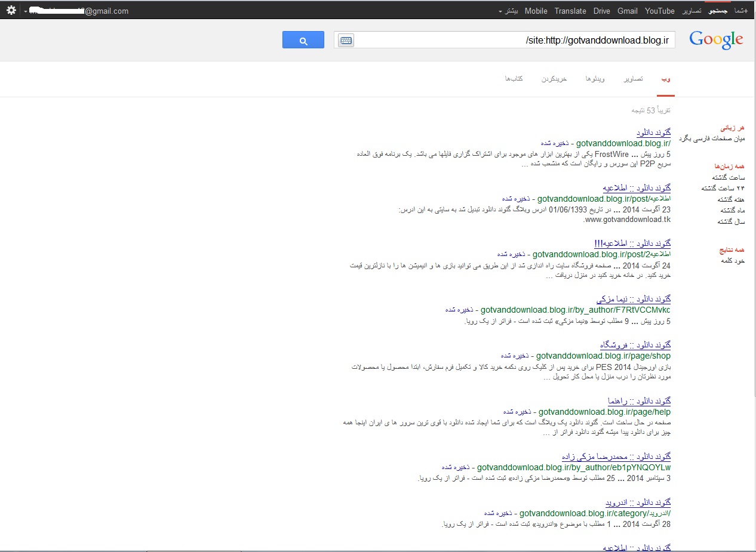Filter results to ماه گذشته (past month)
Viewport: 756px width, 552px height.
(x=733, y=210)
